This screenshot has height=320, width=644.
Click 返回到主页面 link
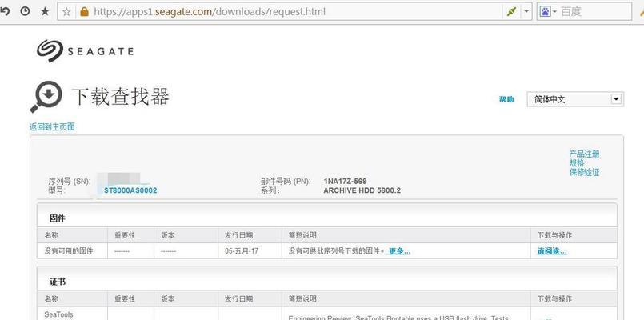coord(52,126)
